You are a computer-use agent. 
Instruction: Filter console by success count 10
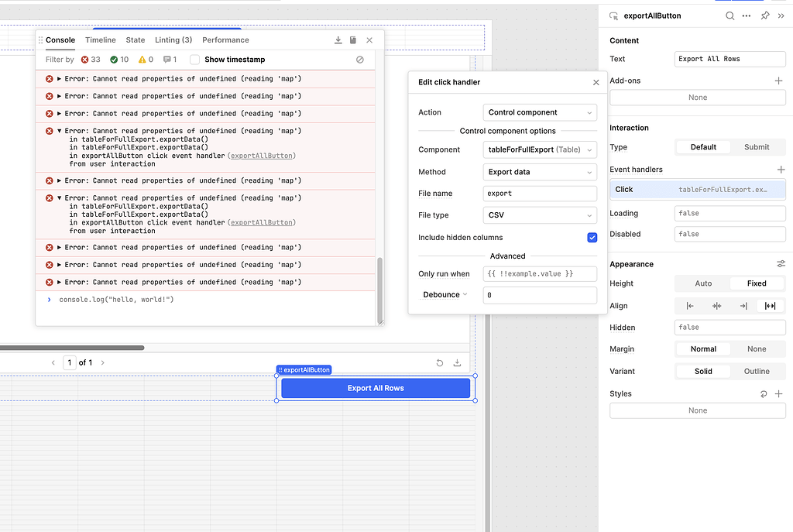(x=119, y=60)
